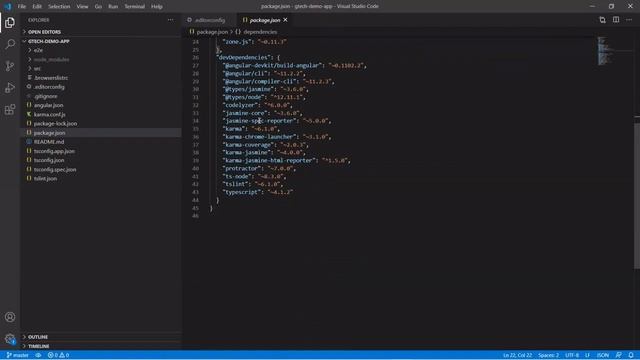Click the eye watch icon in status bar

click(x=38, y=355)
